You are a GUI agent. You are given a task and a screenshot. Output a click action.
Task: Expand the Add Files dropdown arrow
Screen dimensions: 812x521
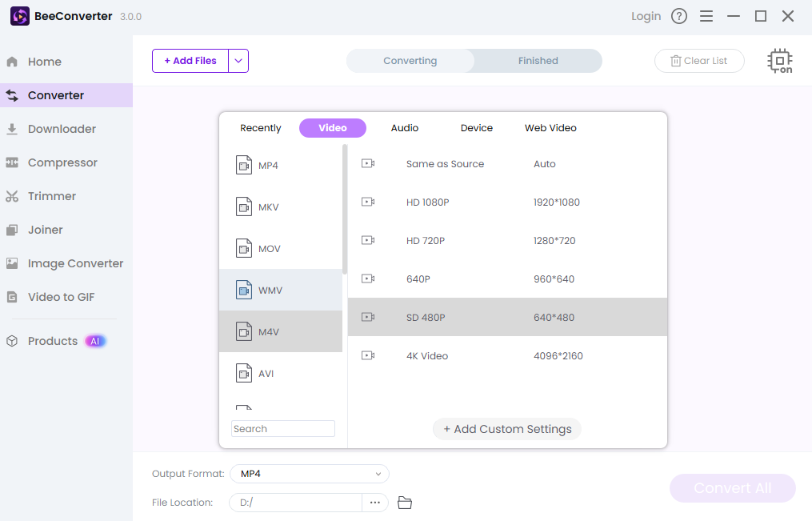tap(238, 61)
